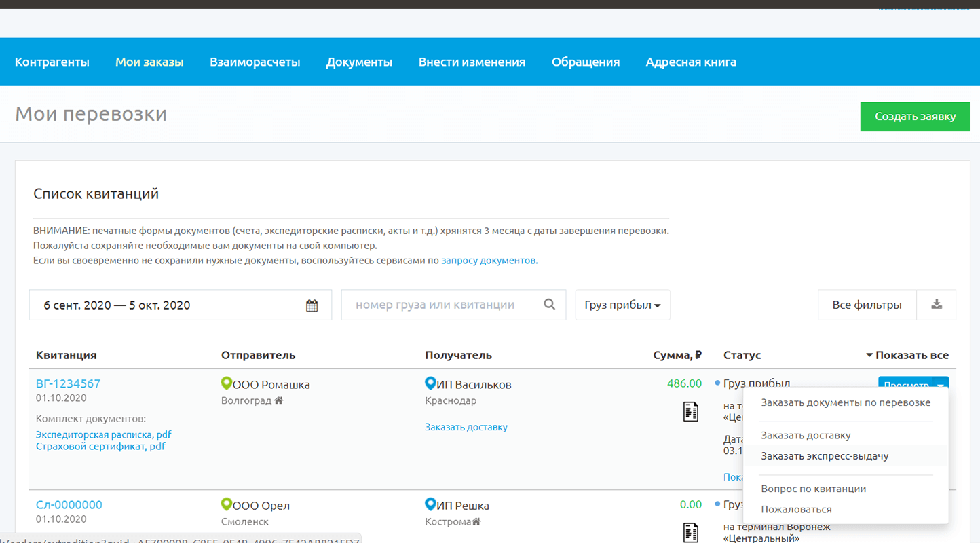The image size is (980, 543).
Task: Open the Взаиморасчеты navigation tab
Action: 255,62
